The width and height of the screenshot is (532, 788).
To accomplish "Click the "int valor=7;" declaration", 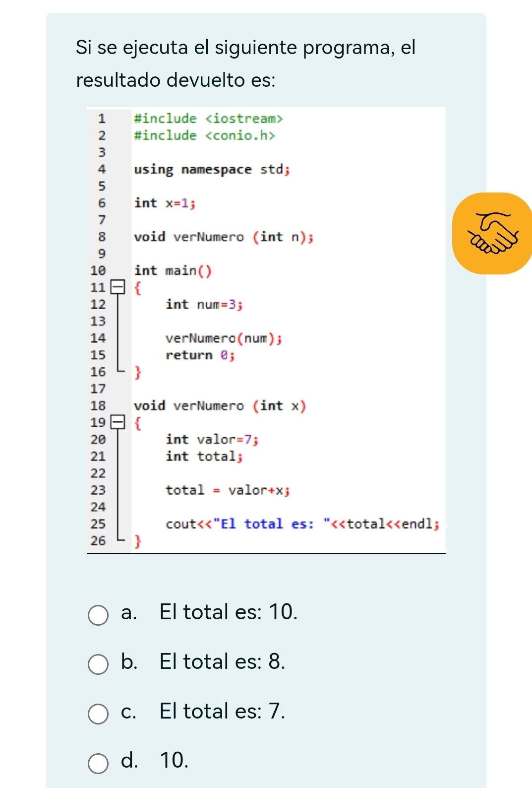I will (212, 440).
